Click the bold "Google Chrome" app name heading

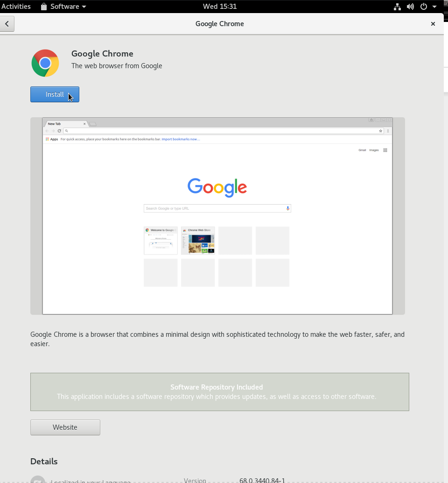tap(102, 54)
